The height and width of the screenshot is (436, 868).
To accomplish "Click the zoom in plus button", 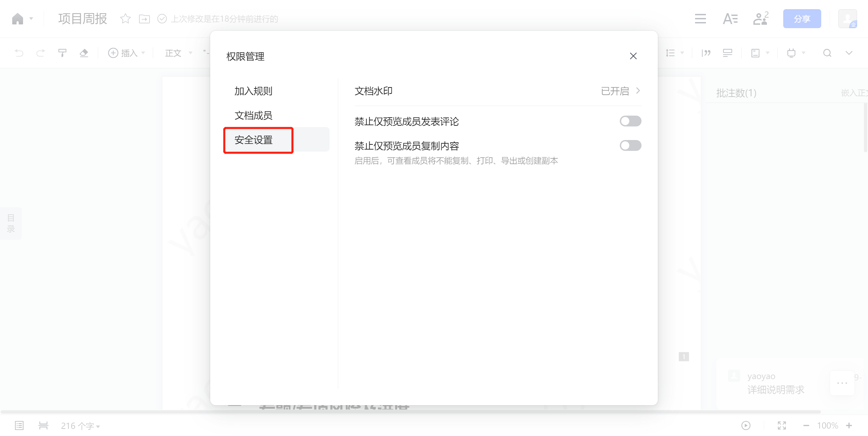I will pyautogui.click(x=849, y=425).
